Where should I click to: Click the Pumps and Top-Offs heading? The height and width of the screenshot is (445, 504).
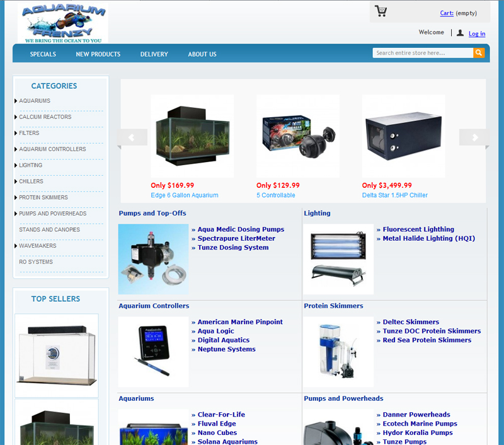152,213
